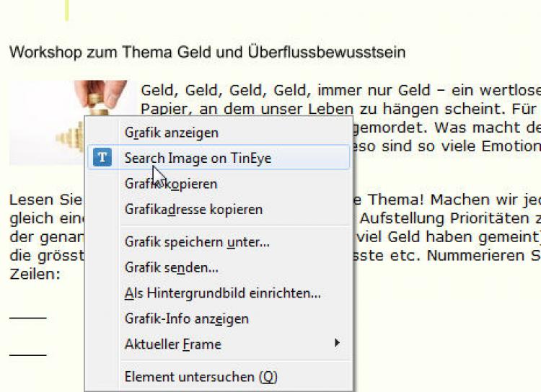Image resolution: width=541 pixels, height=392 pixels.
Task: Open the 'Aktueller Frame' submenu item
Action: [x=173, y=344]
